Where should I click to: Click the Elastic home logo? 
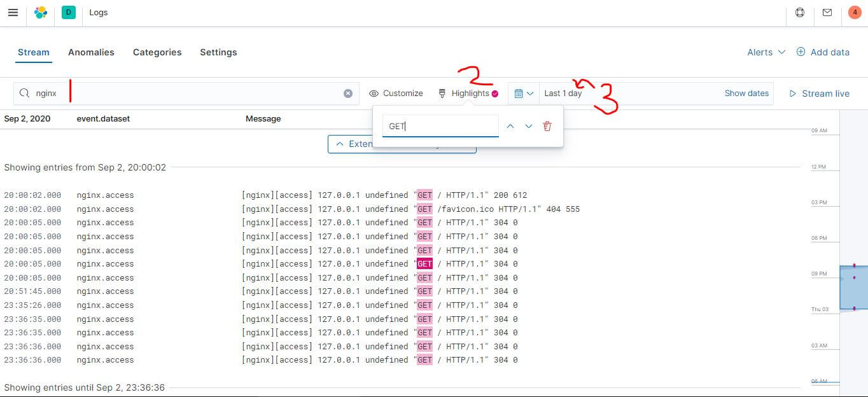[x=40, y=12]
